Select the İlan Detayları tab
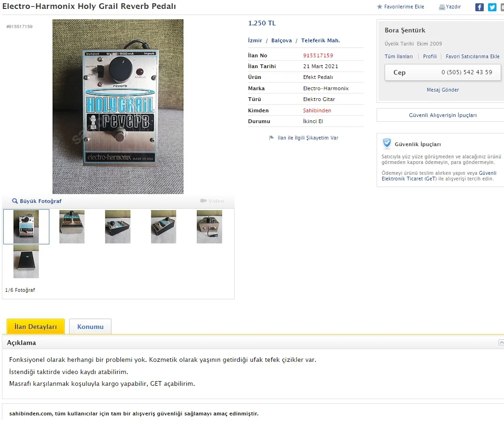 (x=36, y=327)
